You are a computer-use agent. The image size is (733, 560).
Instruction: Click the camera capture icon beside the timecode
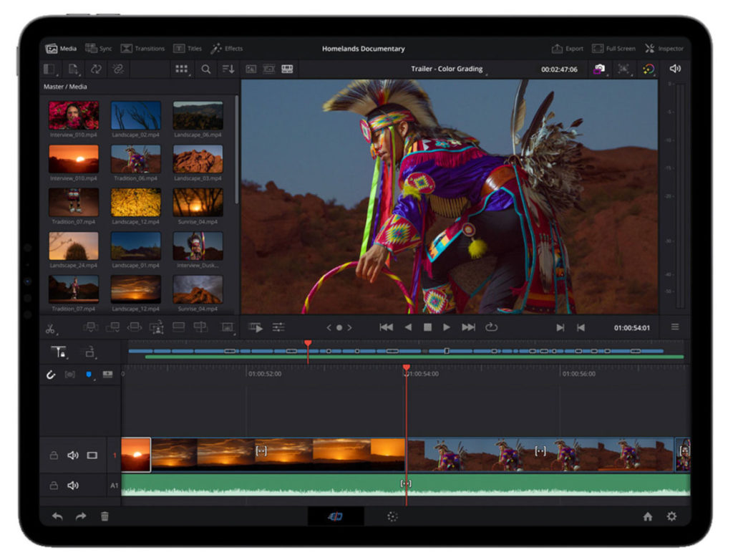click(599, 68)
